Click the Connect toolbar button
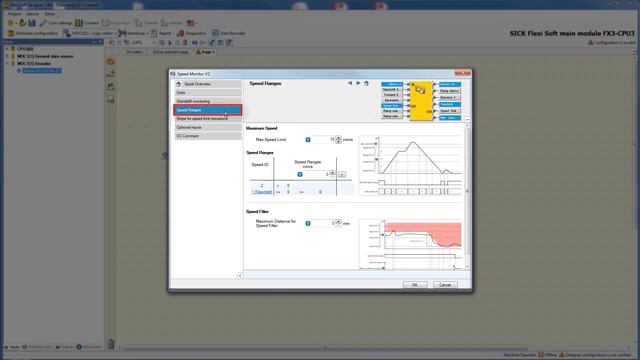The height and width of the screenshot is (360, 640). click(87, 23)
